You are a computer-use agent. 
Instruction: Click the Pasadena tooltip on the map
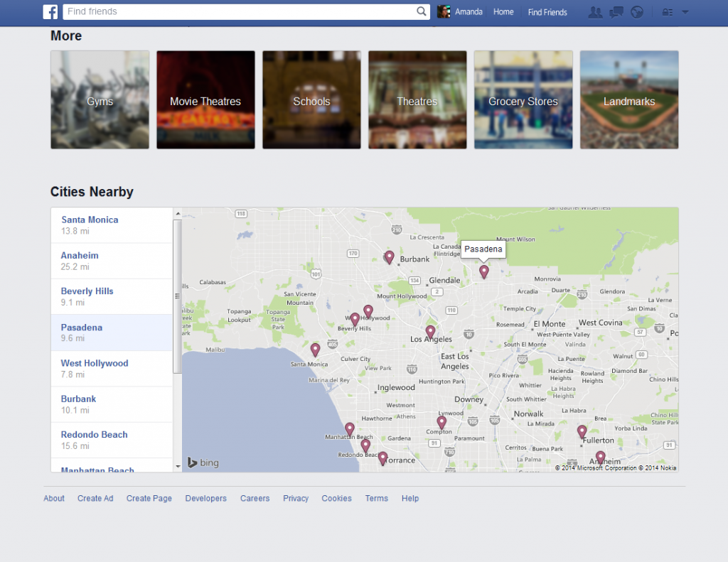click(483, 249)
